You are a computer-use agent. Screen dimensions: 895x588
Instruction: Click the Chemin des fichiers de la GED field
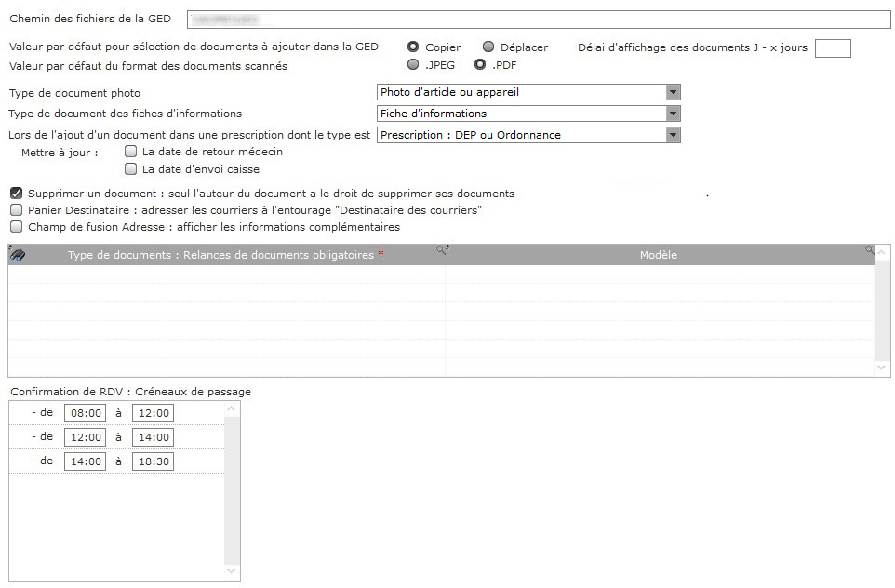pos(539,20)
